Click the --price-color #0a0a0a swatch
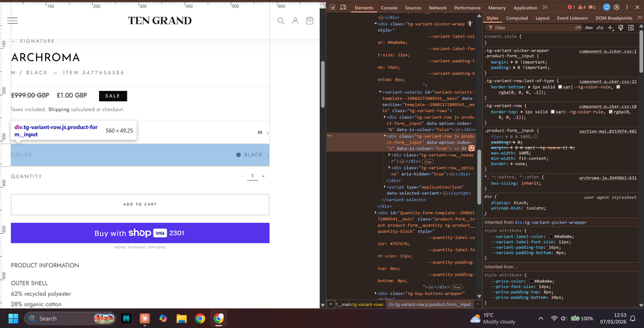 pos(531,282)
